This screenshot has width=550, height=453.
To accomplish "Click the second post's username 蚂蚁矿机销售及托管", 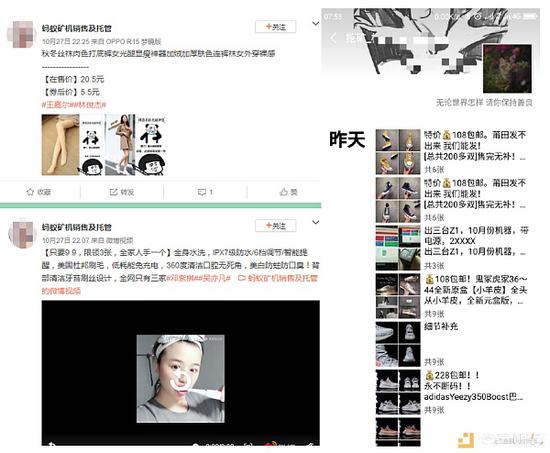I will coord(76,227).
